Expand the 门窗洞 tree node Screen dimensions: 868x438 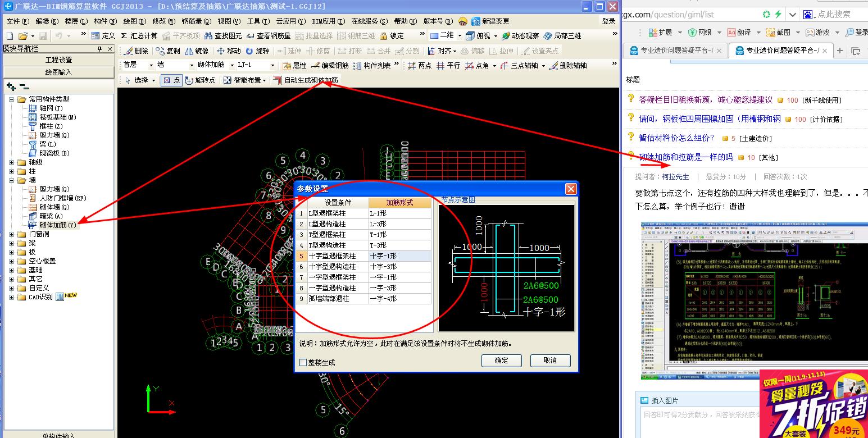tap(12, 234)
